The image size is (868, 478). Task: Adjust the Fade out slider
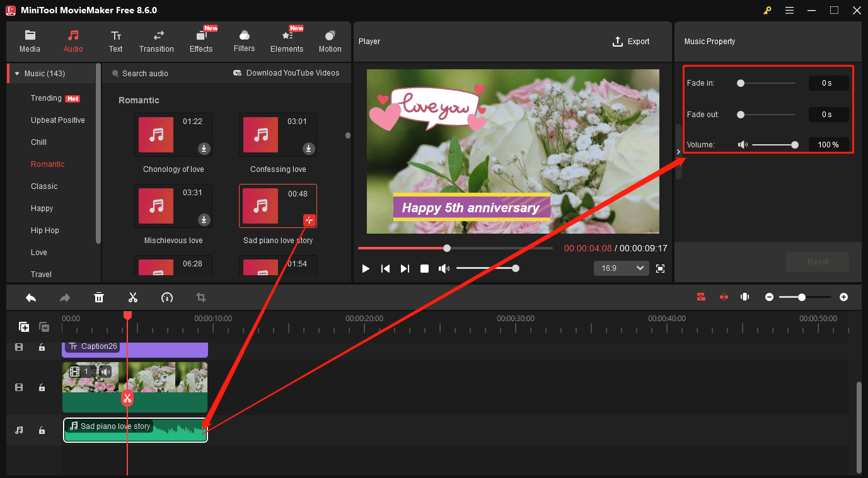(x=766, y=115)
